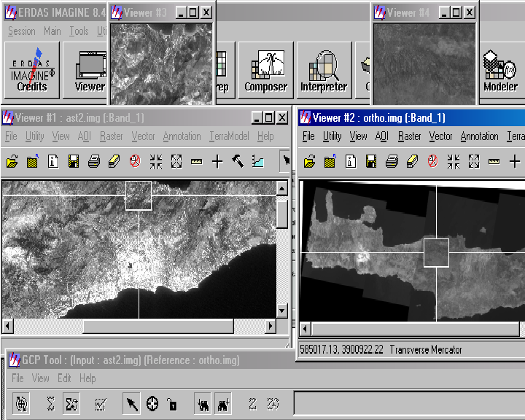Screen dimensions: 525x420
Task: Click Viewer #1 horizontal scrollbar left arrow
Action: tap(8, 326)
